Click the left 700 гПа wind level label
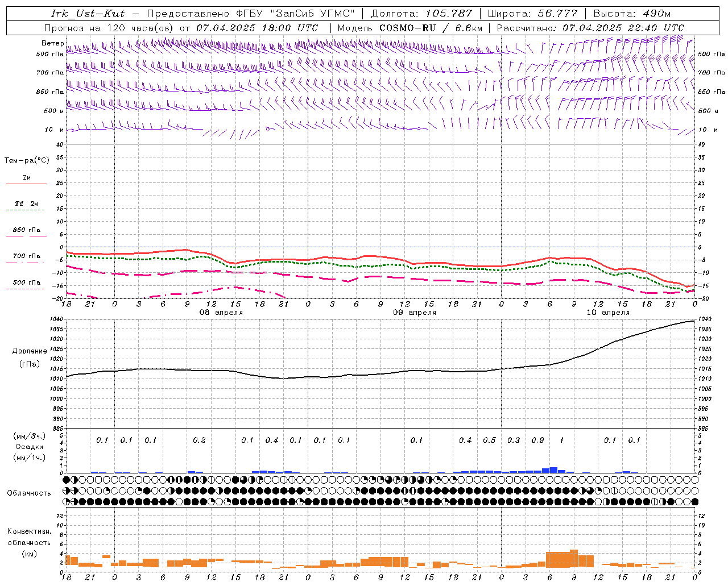This screenshot has width=728, height=582. coord(50,73)
